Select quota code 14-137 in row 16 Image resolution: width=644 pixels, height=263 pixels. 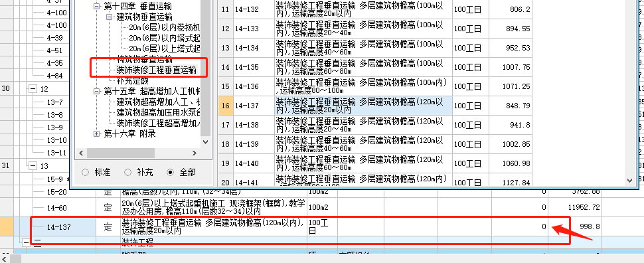click(254, 106)
